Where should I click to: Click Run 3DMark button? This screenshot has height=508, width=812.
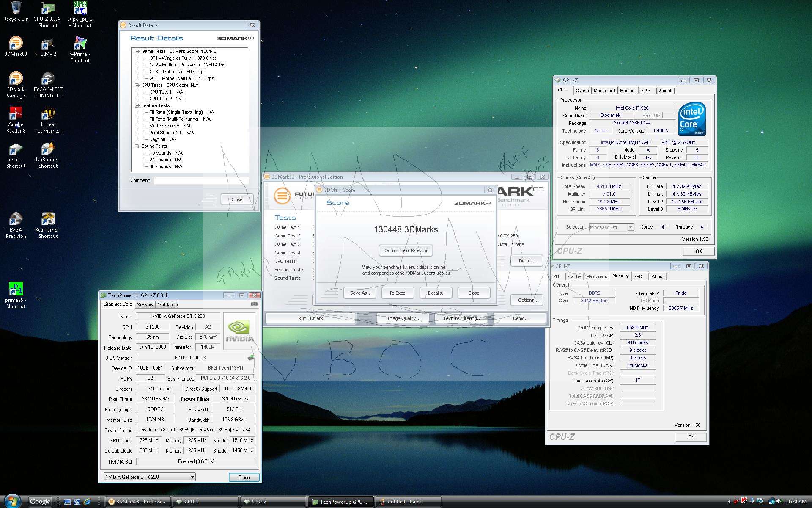click(x=310, y=318)
